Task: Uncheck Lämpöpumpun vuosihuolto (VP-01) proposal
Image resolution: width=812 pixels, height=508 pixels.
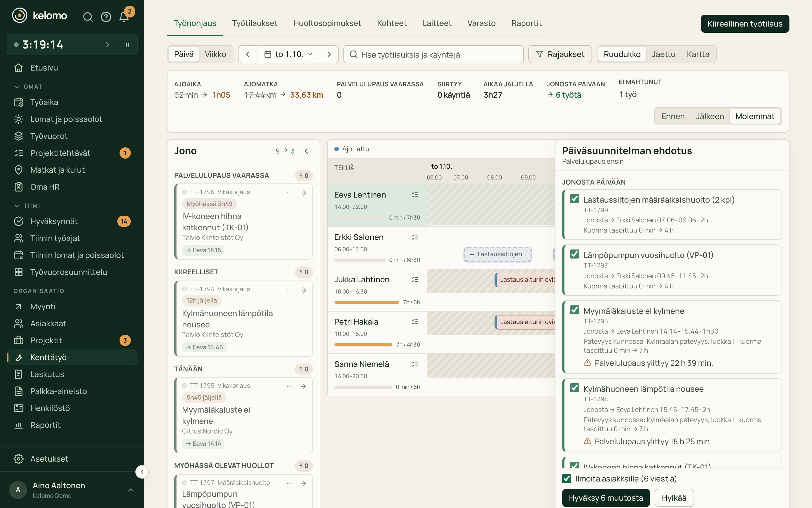Action: (574, 254)
